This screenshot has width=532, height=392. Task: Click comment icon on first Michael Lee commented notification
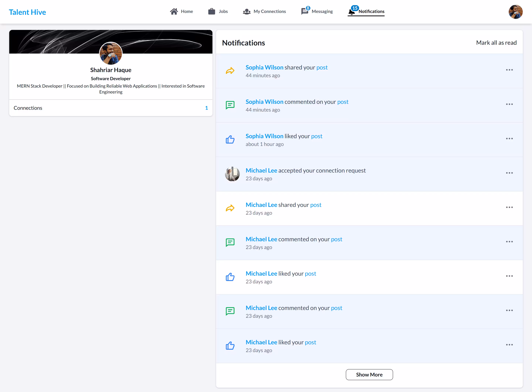pyautogui.click(x=230, y=242)
